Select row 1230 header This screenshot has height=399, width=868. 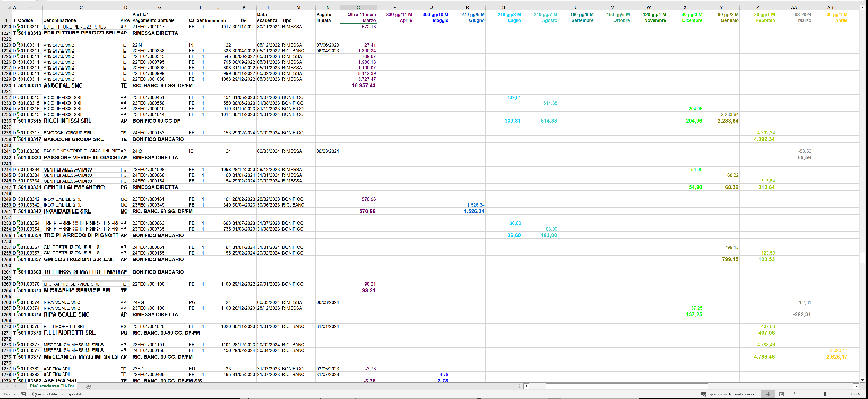[6, 85]
